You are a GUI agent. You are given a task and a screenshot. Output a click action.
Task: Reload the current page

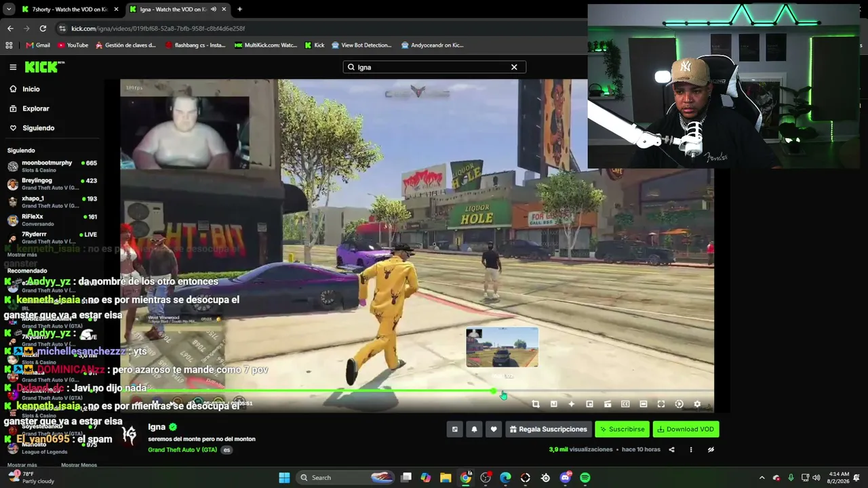pyautogui.click(x=43, y=28)
